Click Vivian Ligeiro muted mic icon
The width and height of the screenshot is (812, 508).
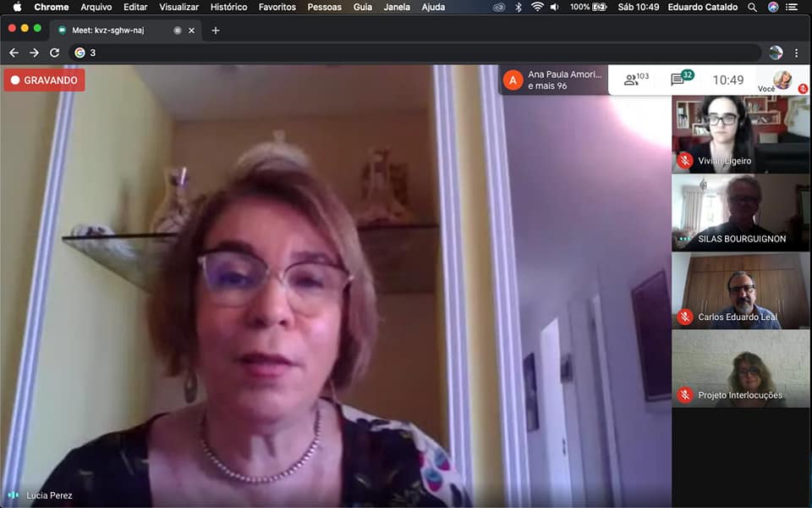pyautogui.click(x=685, y=161)
